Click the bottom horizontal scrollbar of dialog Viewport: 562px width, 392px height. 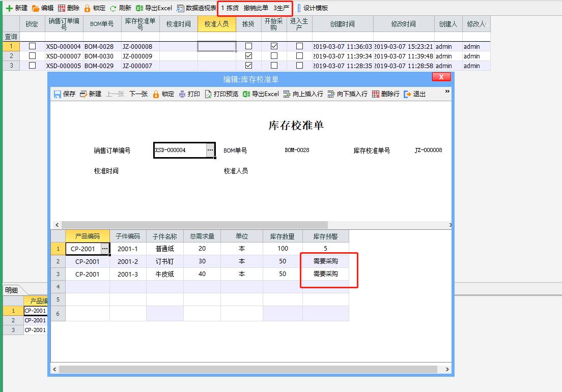pyautogui.click(x=248, y=369)
